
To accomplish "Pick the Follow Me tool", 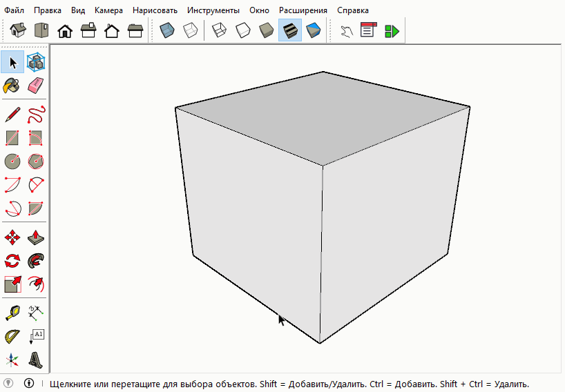I will click(x=36, y=261).
